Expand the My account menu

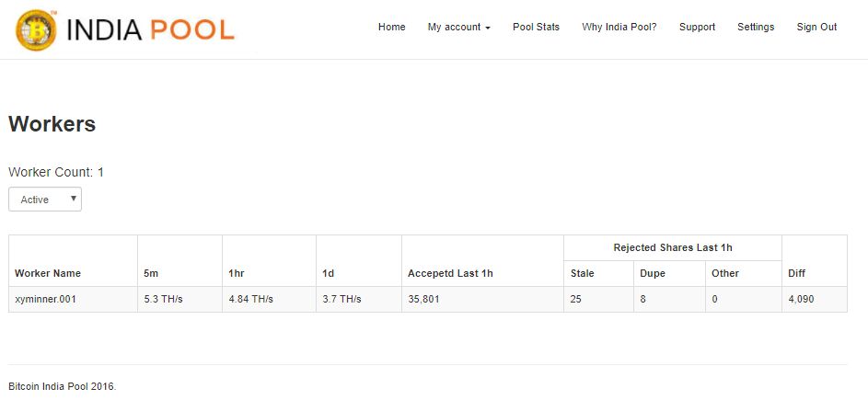click(459, 27)
